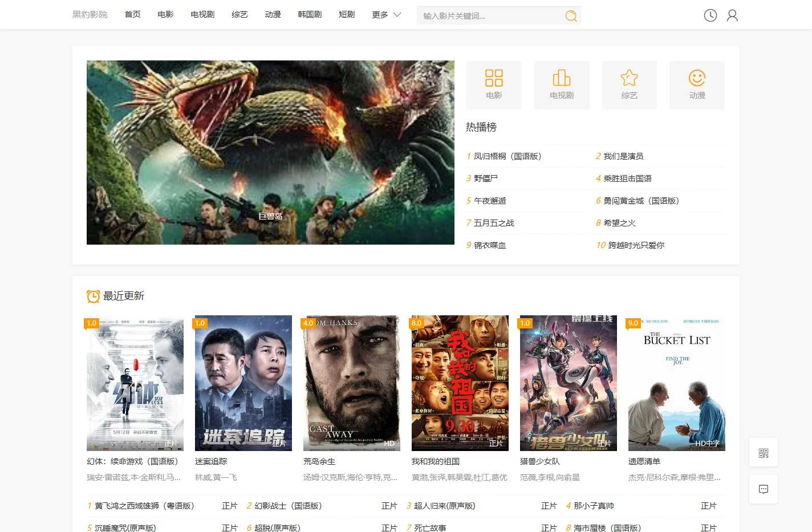Viewport: 812px width, 532px height.
Task: Open the 动漫 smiley category tile
Action: pos(697,85)
